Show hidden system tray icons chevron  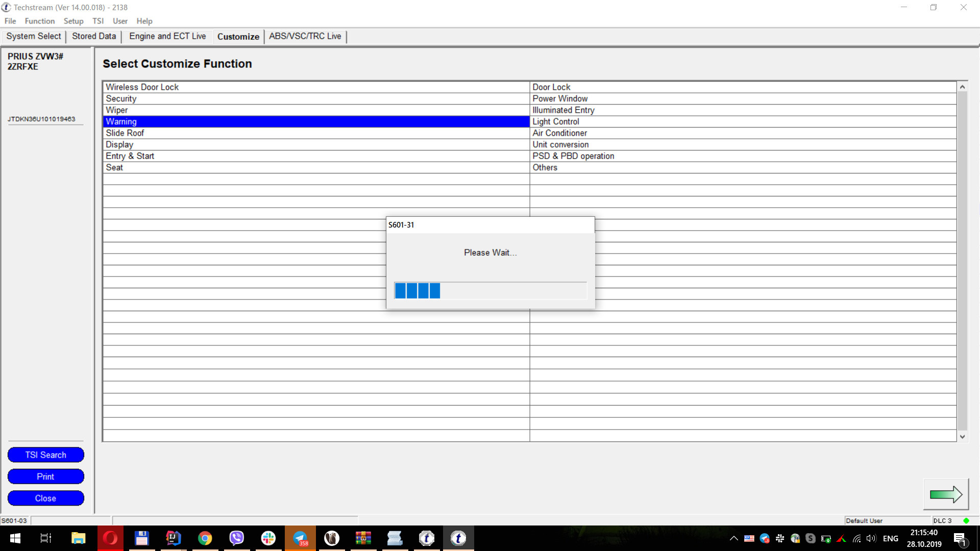[x=733, y=538]
